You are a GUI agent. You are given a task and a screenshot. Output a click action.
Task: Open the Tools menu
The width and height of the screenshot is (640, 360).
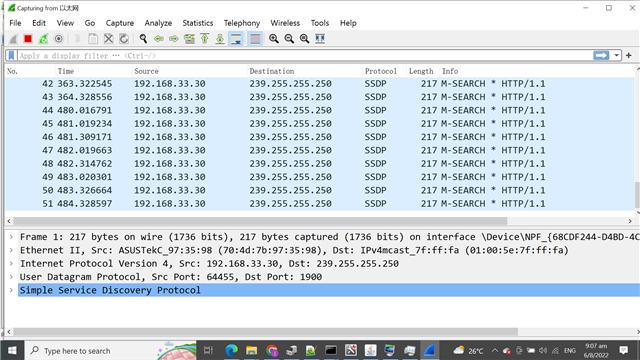pos(320,23)
